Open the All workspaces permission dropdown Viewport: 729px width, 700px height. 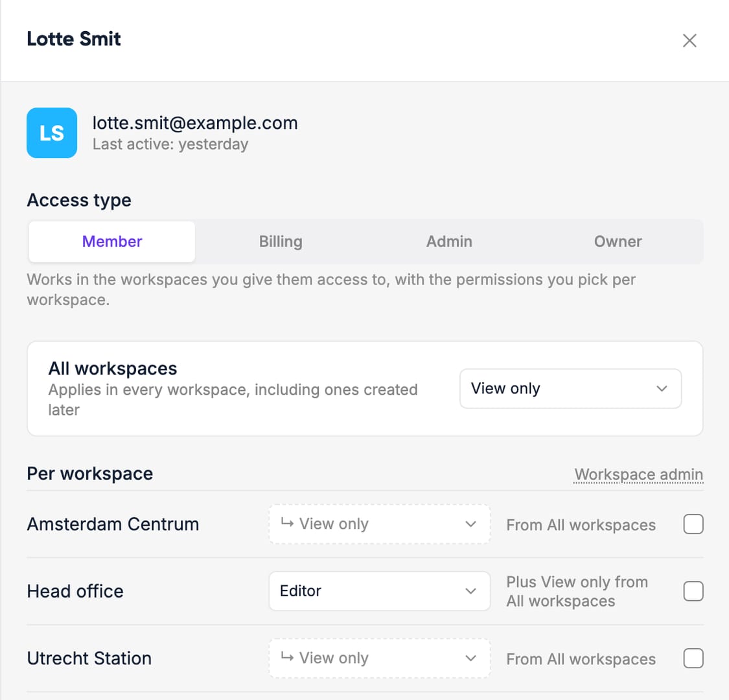570,388
